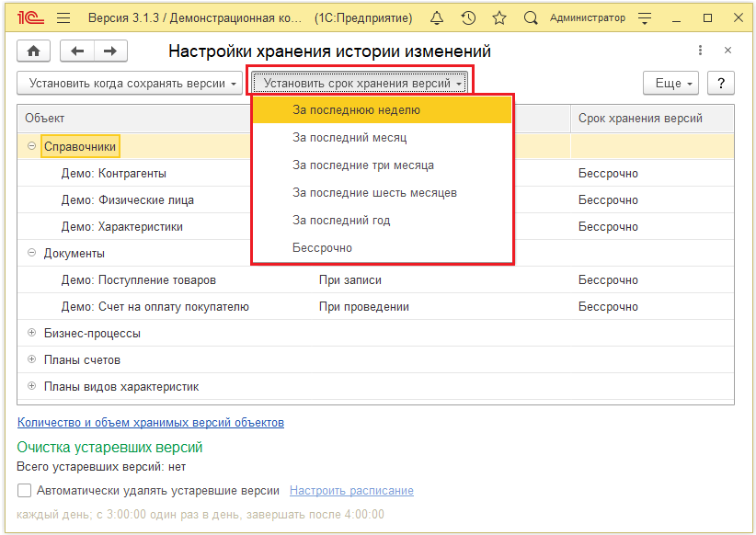Navigate back with left arrow
Viewport: 756px width, 535px height.
pyautogui.click(x=77, y=51)
